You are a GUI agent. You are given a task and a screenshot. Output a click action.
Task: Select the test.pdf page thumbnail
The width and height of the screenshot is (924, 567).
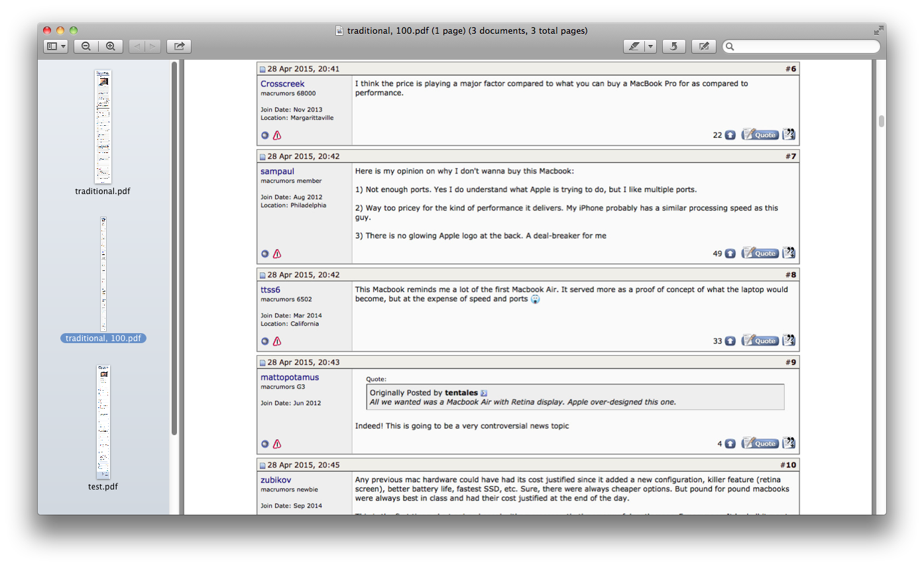coord(103,422)
